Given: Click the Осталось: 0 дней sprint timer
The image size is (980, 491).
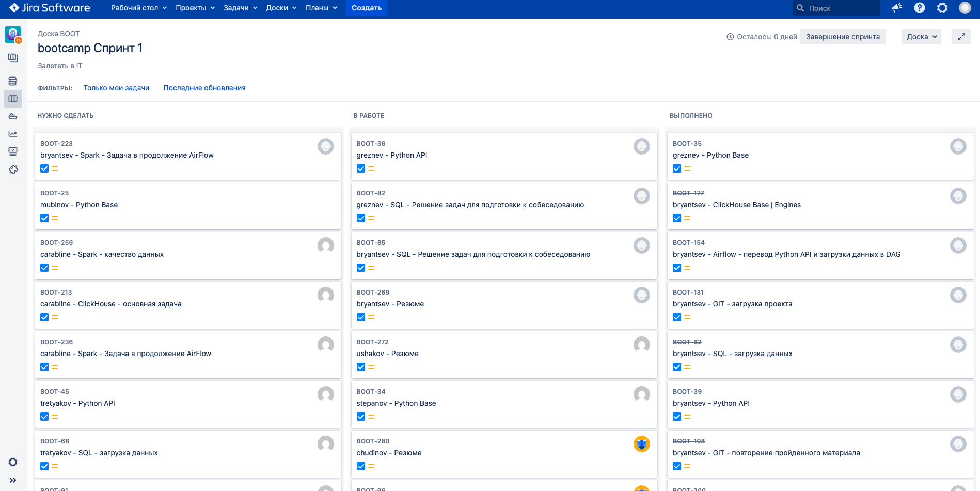Looking at the screenshot, I should [x=762, y=37].
